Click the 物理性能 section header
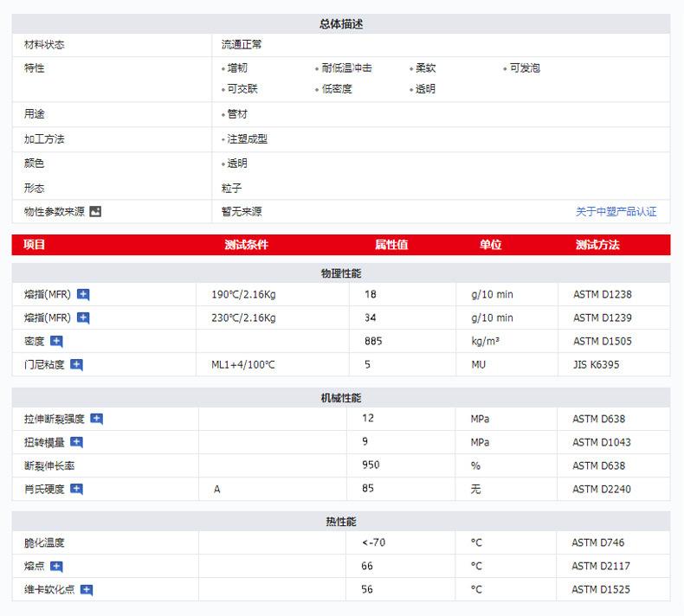684x616 pixels. pos(341,273)
